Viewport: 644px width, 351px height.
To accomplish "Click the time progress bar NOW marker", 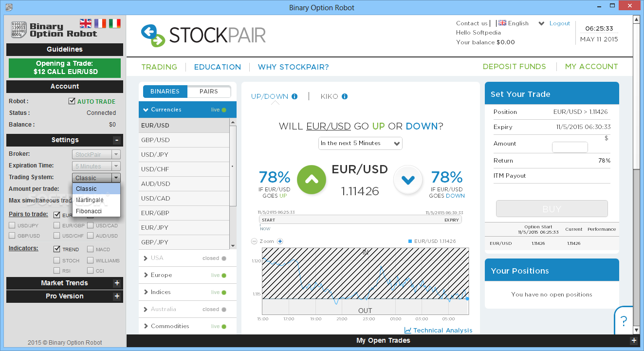I will (x=265, y=228).
